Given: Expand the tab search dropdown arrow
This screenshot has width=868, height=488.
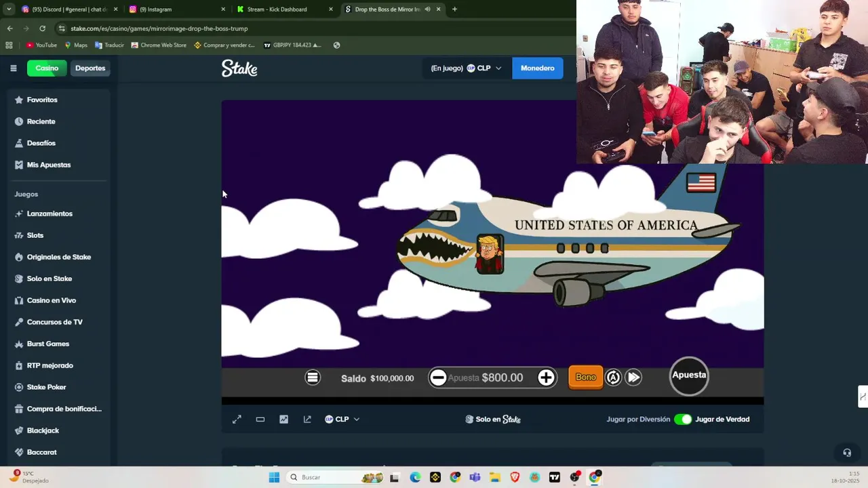Looking at the screenshot, I should pyautogui.click(x=9, y=9).
